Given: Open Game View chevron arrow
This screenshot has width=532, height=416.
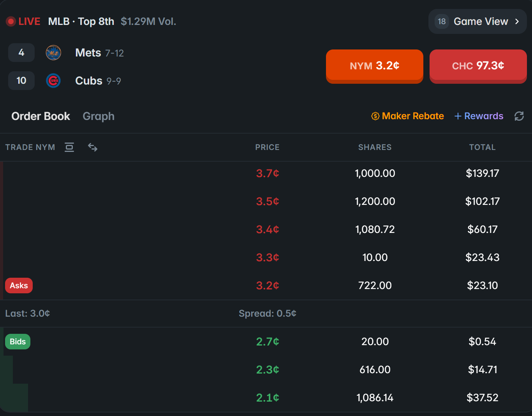Looking at the screenshot, I should pos(517,21).
